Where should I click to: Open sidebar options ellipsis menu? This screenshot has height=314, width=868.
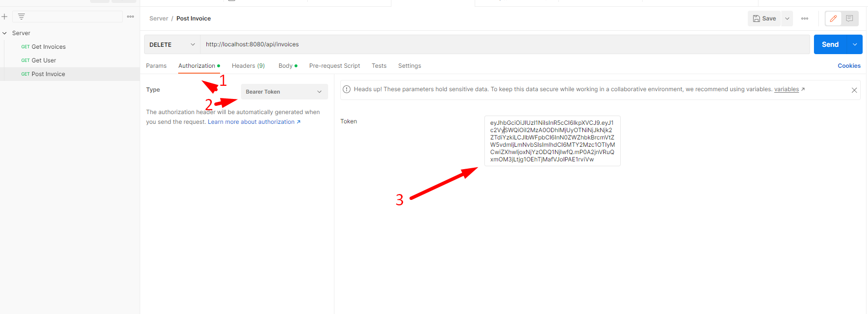(x=130, y=17)
